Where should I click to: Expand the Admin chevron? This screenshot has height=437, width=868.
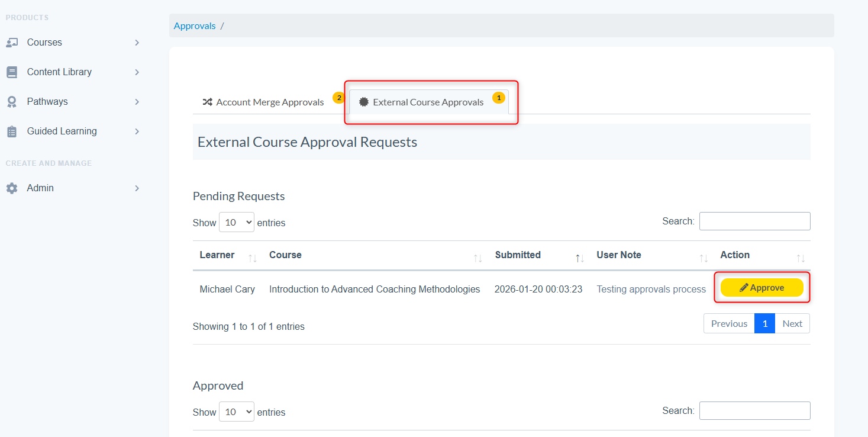137,188
